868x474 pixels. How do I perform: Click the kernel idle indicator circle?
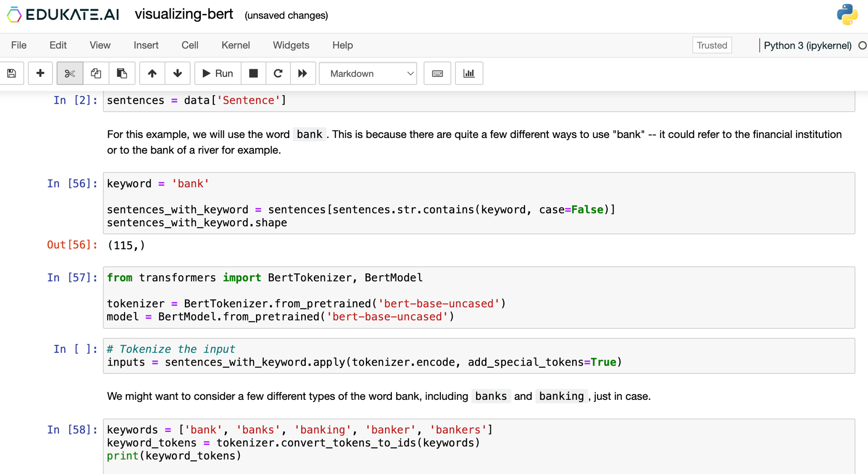coord(862,45)
